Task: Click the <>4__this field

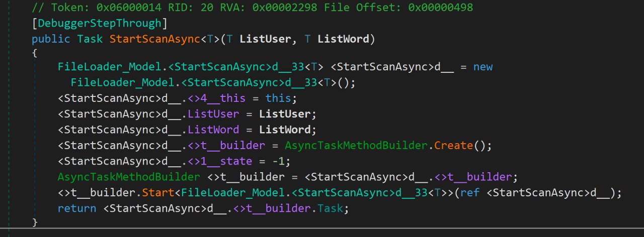Action: [x=217, y=99]
